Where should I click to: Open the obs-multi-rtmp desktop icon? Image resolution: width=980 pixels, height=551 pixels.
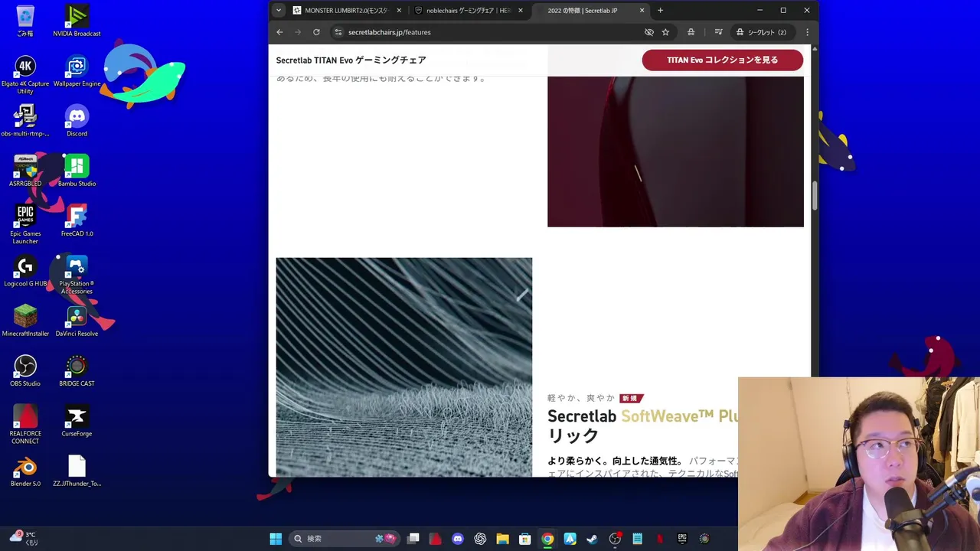[25, 121]
